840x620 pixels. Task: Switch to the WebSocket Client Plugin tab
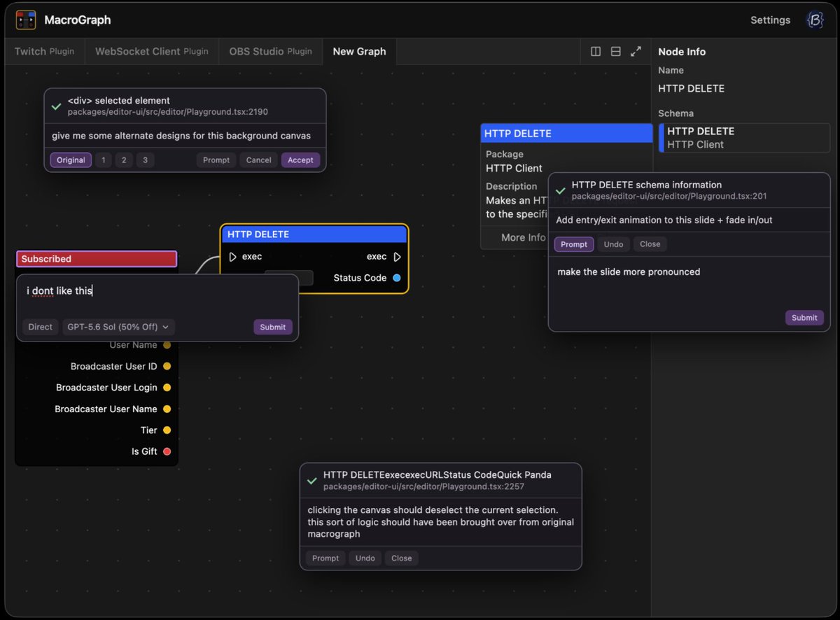tap(152, 51)
